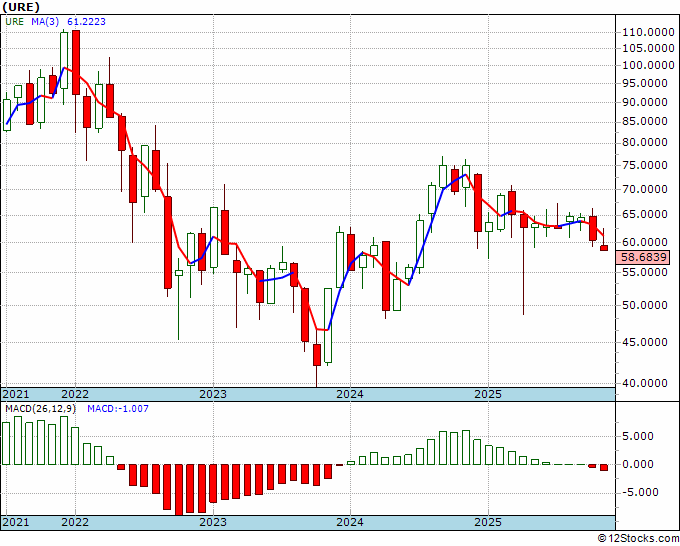
Task: Click the tall red candle at start of 2022
Action: pyautogui.click(x=76, y=62)
